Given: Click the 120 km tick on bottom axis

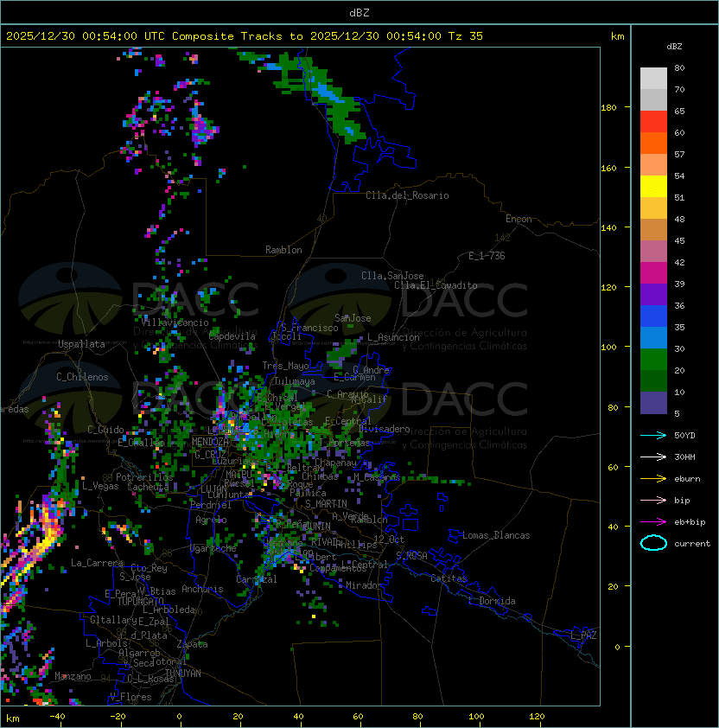Looking at the screenshot, I should pos(537,717).
